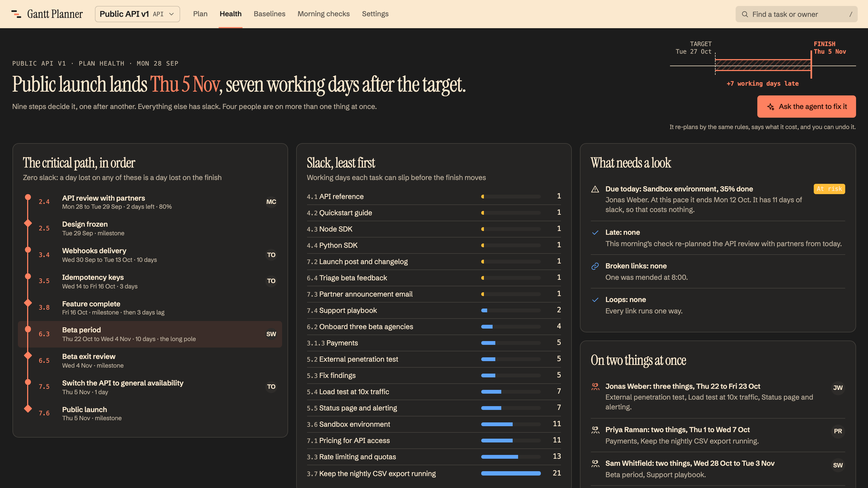Viewport: 868px width, 488px height.
Task: Click the Gantt Planner logo icon
Action: [x=16, y=14]
